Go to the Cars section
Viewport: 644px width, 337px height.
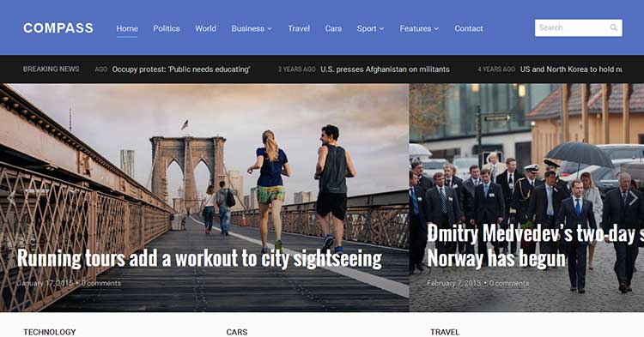click(333, 28)
